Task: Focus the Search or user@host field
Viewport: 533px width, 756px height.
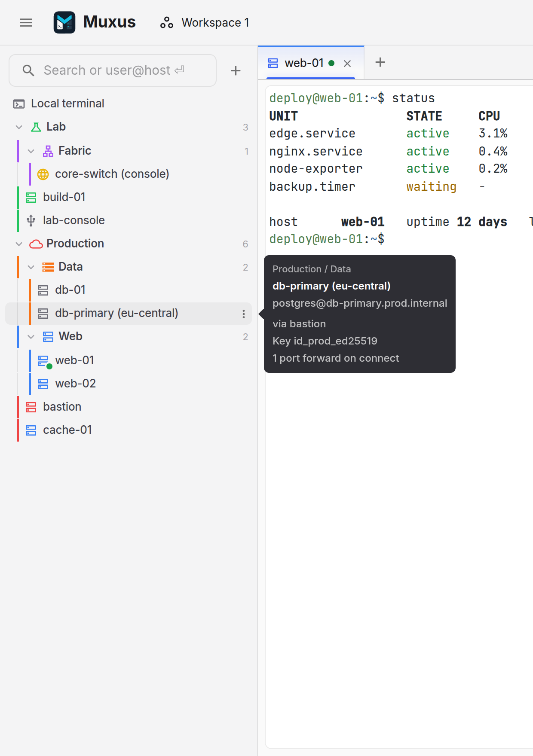Action: 113,70
